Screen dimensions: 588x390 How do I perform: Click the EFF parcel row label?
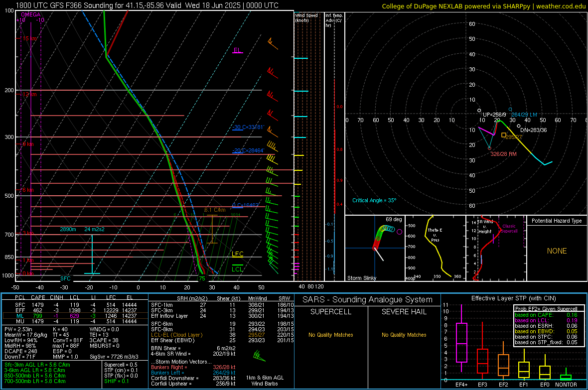pos(20,310)
